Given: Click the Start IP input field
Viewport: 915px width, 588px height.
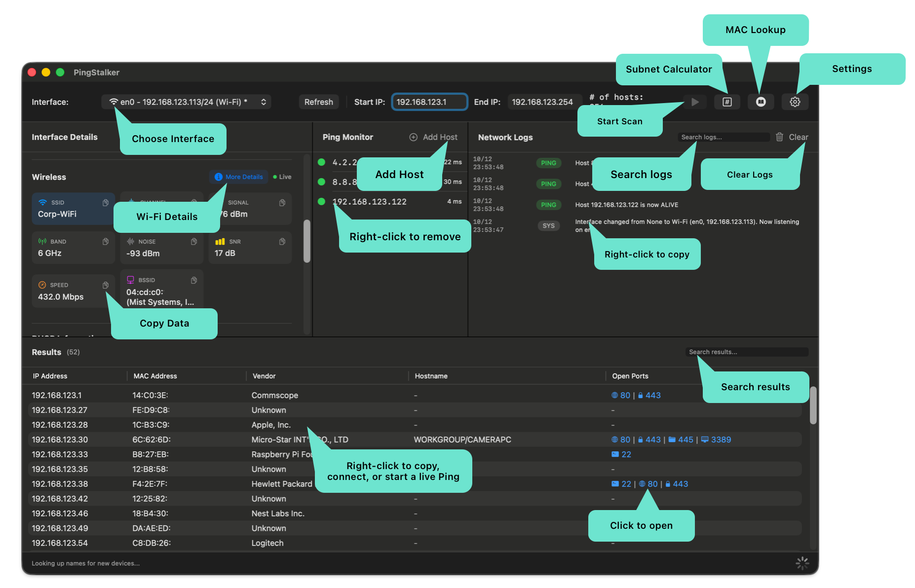Looking at the screenshot, I should [x=429, y=102].
